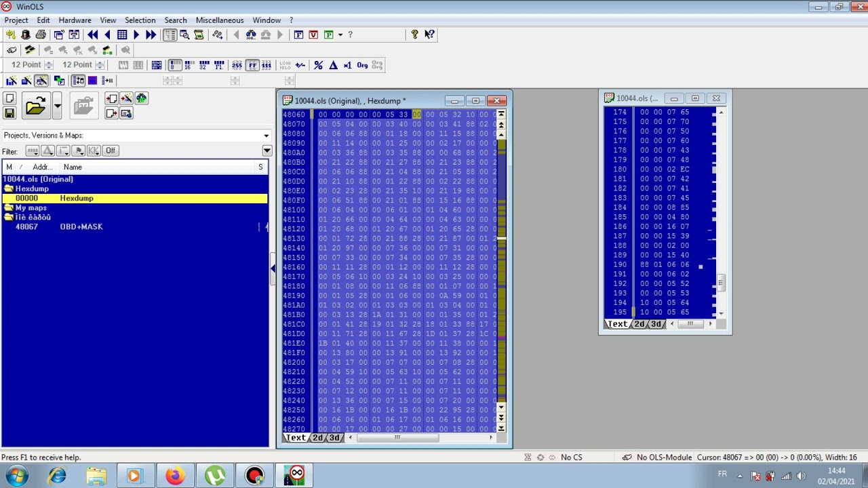
Task: Toggle hexadecimal FF number display
Action: point(252,65)
